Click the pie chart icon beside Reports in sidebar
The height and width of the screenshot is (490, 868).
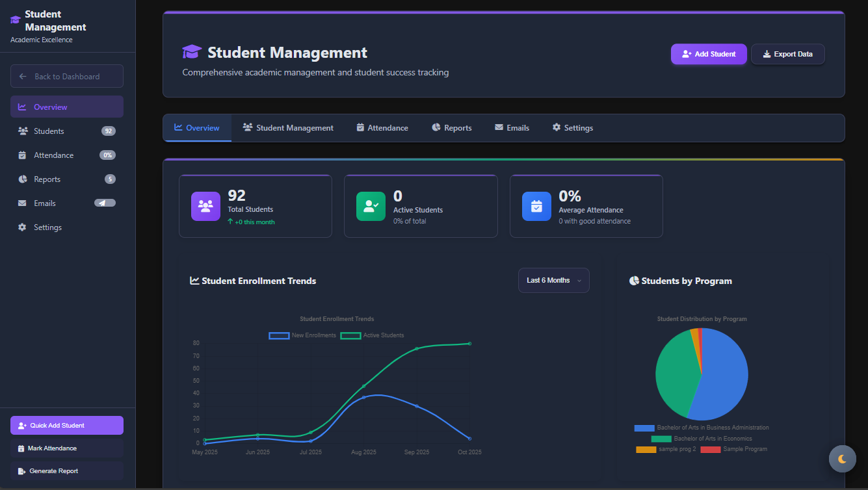pyautogui.click(x=22, y=179)
